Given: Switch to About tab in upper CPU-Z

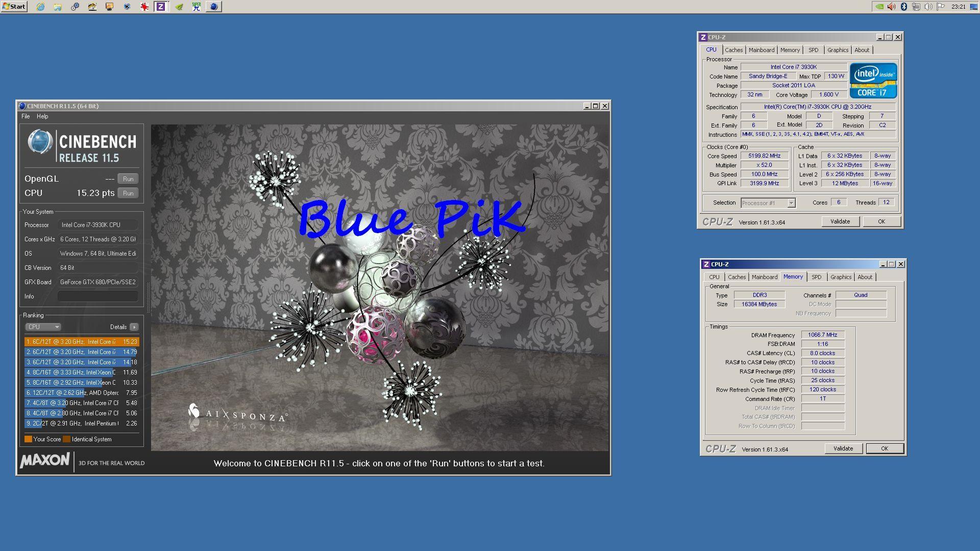Looking at the screenshot, I should (862, 50).
